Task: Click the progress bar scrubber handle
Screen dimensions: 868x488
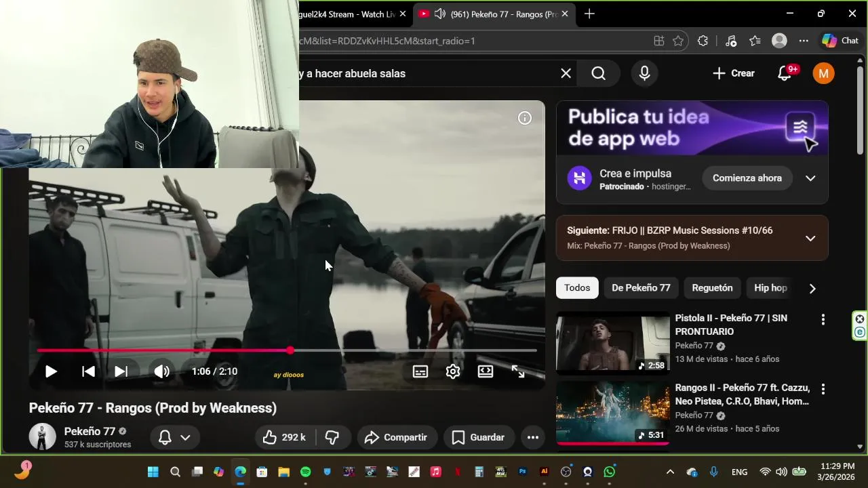Action: pyautogui.click(x=290, y=350)
